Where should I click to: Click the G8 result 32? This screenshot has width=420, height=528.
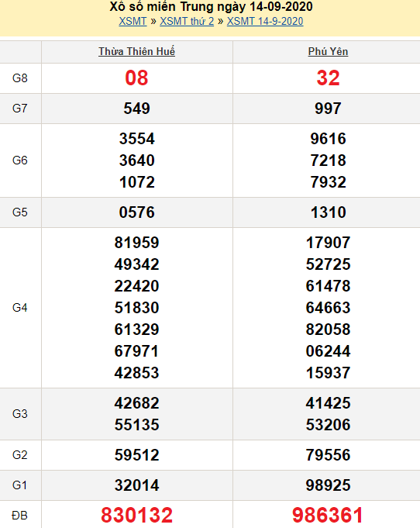328,78
